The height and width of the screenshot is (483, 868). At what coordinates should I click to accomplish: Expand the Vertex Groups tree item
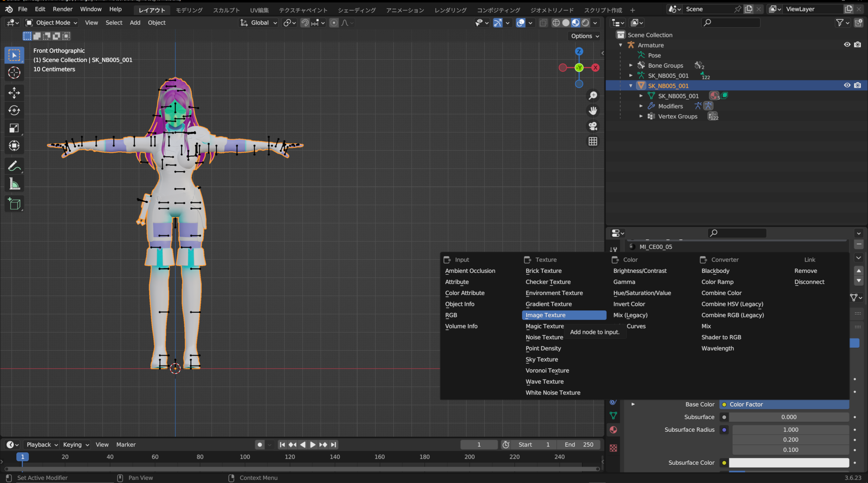tap(641, 117)
